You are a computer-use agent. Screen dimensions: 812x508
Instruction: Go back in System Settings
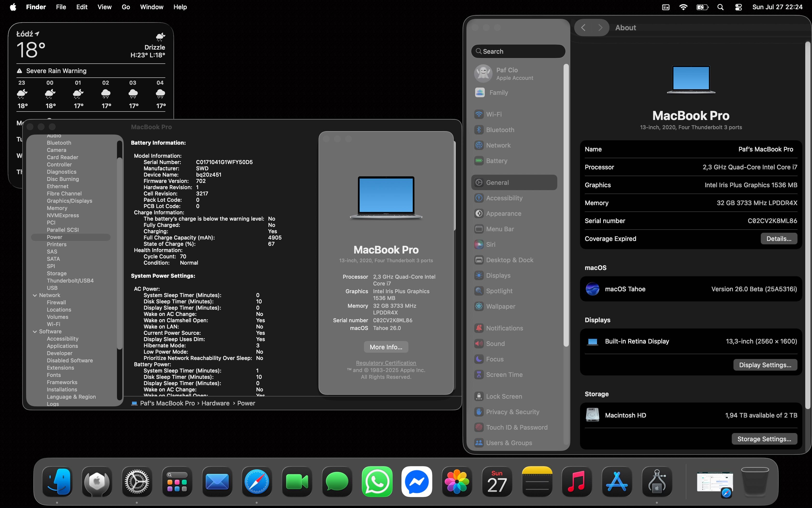click(x=583, y=28)
